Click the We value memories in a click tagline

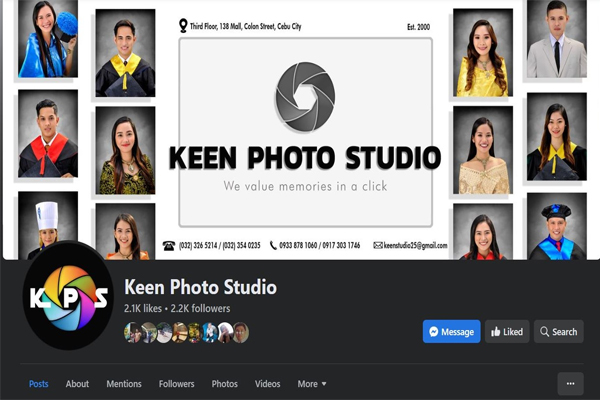point(305,186)
